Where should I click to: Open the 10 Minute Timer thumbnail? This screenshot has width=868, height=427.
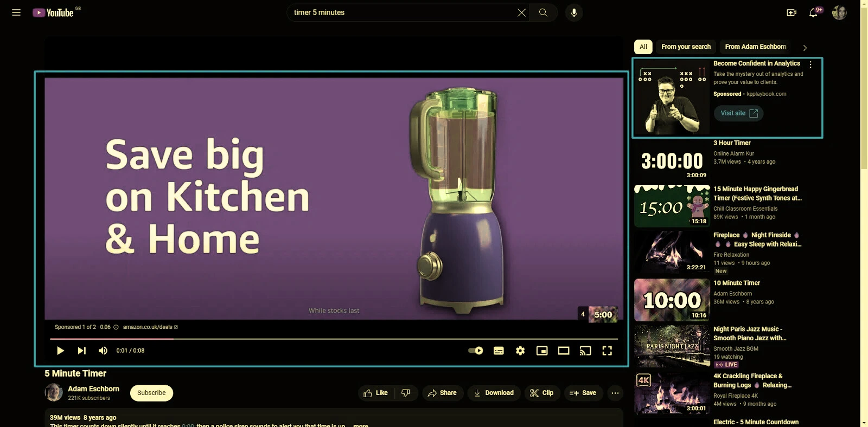(672, 300)
